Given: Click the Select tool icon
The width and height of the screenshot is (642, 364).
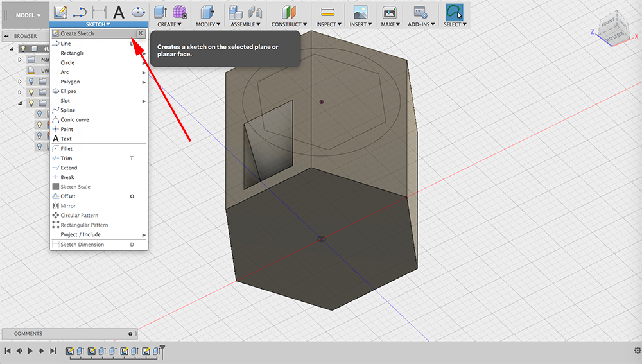Looking at the screenshot, I should tap(454, 12).
